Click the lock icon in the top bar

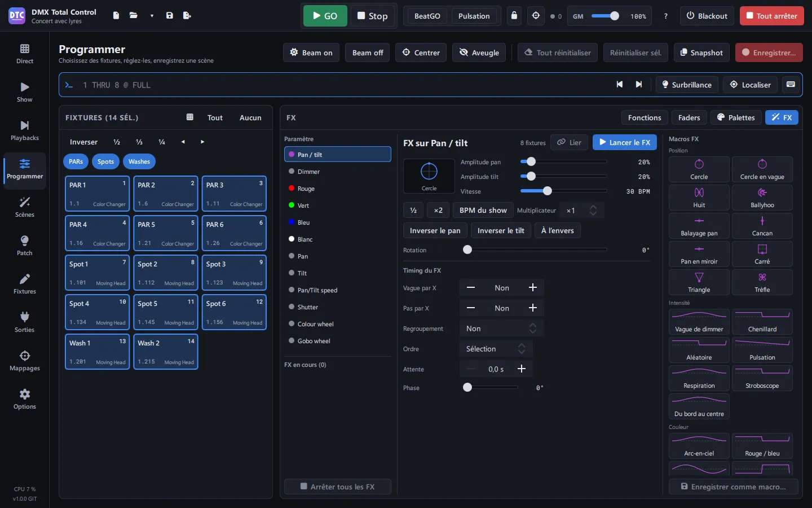pos(514,16)
